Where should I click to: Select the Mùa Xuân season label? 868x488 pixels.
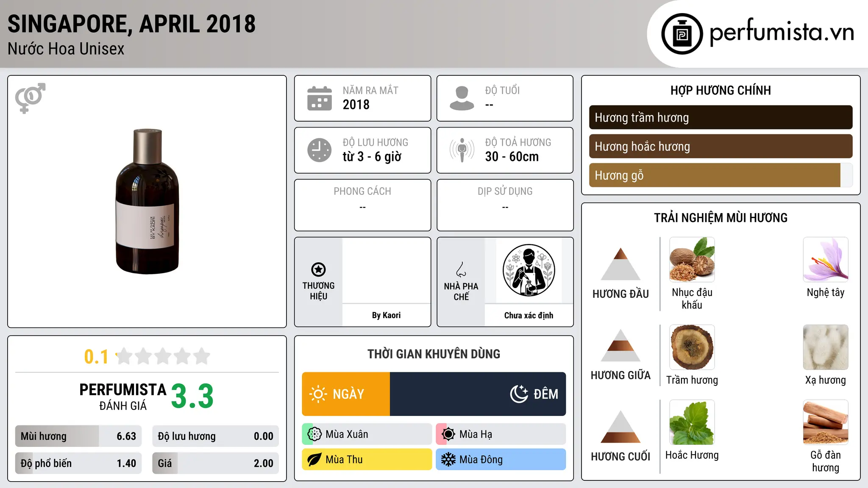pyautogui.click(x=347, y=434)
